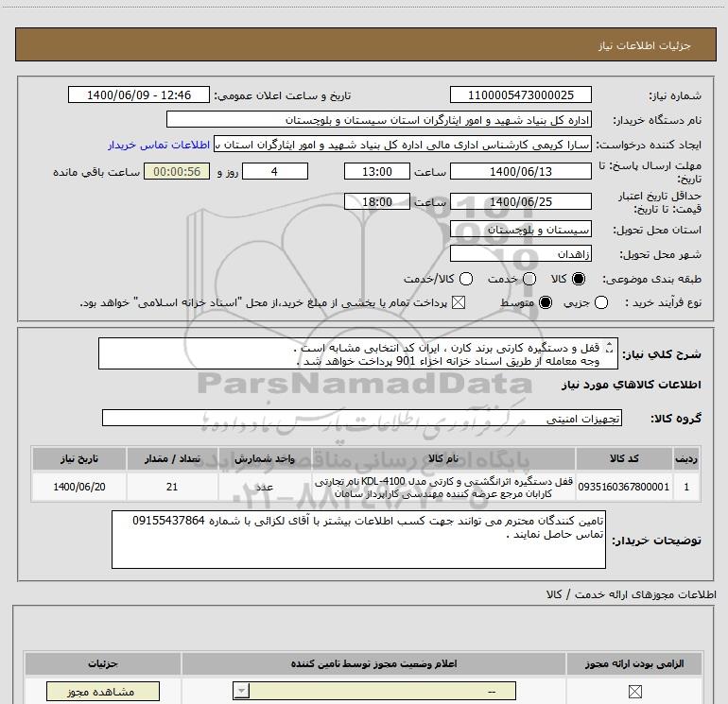Click the product name cell with KDL-4100
The image size is (728, 704).
click(443, 487)
